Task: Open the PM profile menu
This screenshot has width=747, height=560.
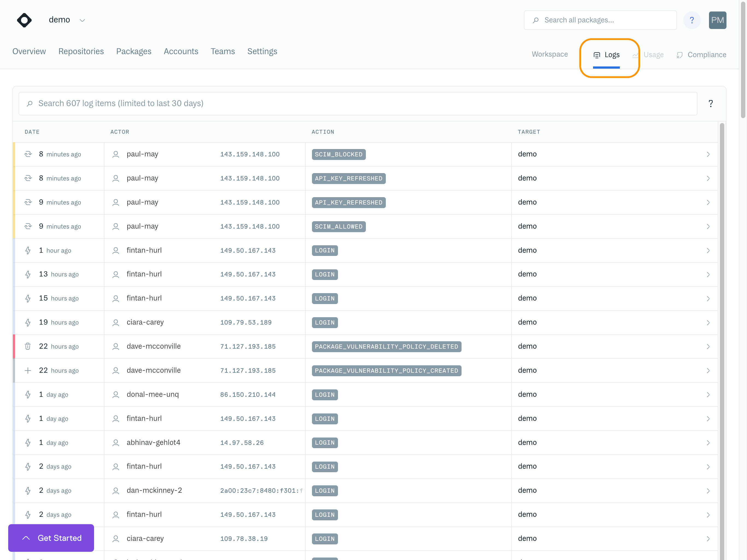Action: (x=718, y=20)
